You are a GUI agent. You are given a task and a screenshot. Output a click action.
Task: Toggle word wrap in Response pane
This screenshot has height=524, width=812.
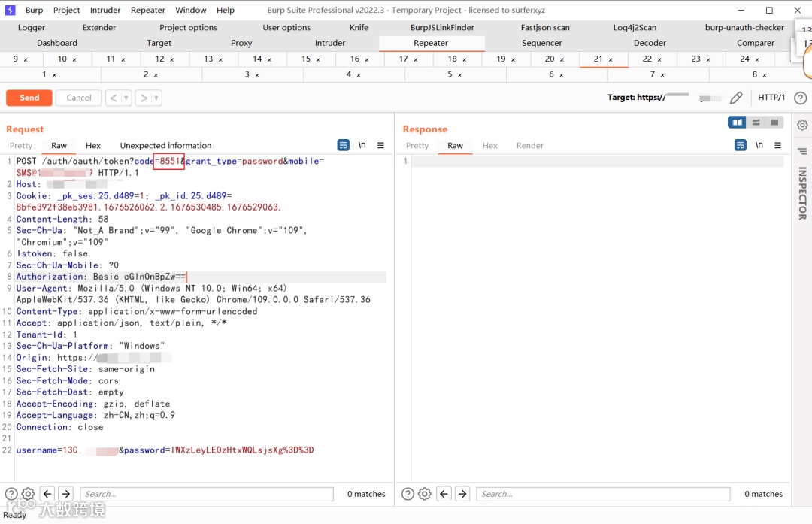[x=741, y=145]
